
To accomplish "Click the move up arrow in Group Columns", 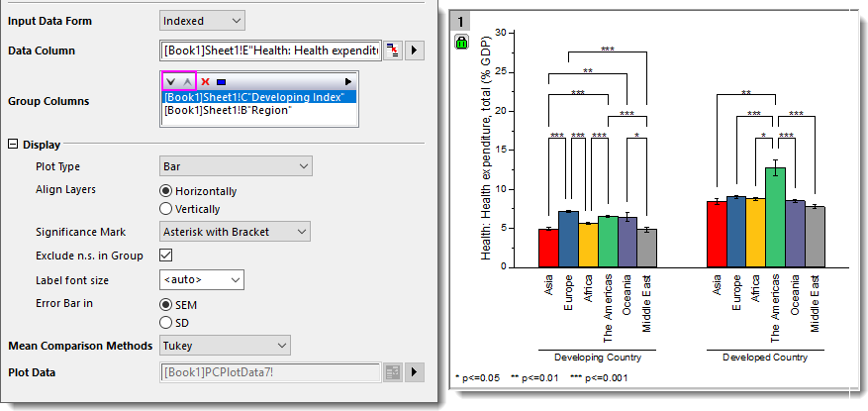I will click(187, 81).
